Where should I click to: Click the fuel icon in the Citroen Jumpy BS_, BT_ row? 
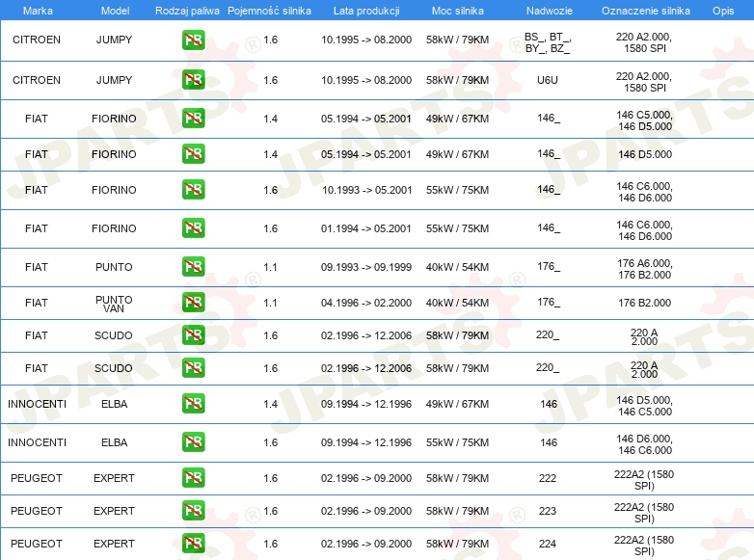click(x=193, y=40)
